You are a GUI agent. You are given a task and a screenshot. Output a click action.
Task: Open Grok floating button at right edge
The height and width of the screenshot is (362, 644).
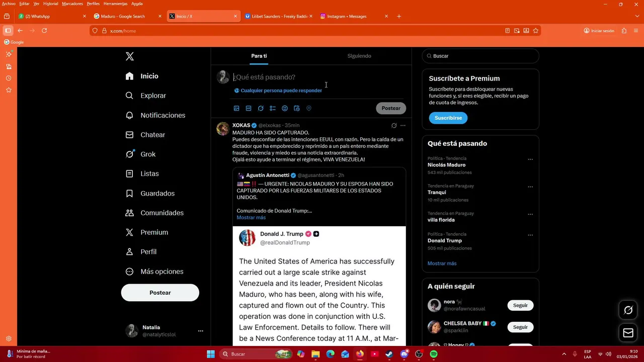[x=628, y=310]
